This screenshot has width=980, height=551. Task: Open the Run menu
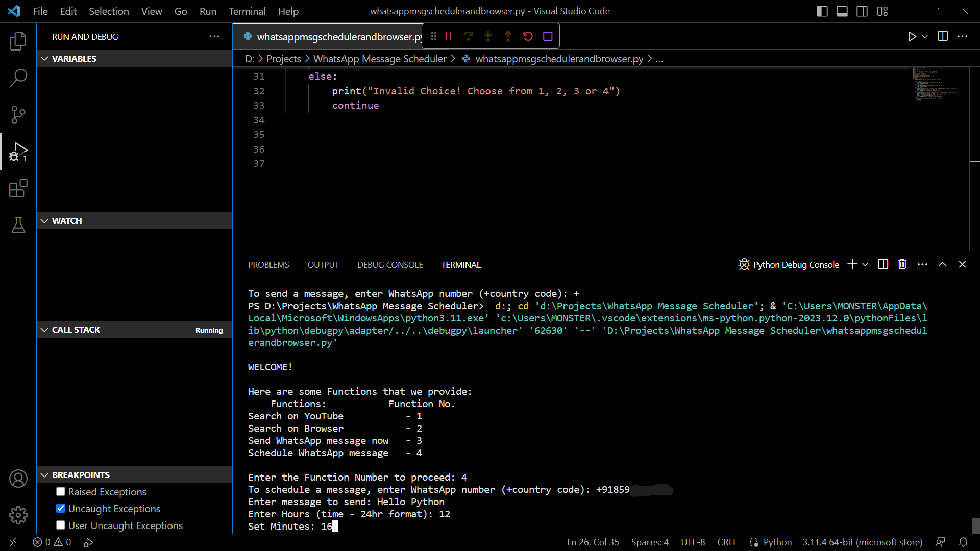207,11
